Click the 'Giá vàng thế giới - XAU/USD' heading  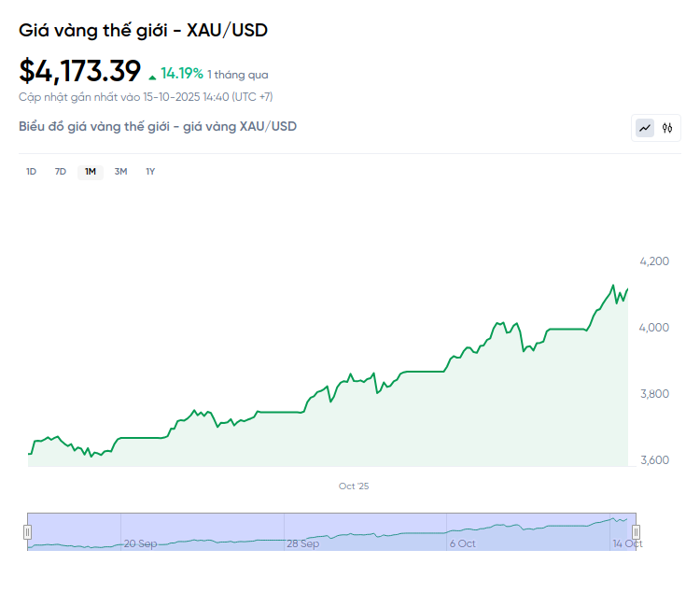point(143,30)
